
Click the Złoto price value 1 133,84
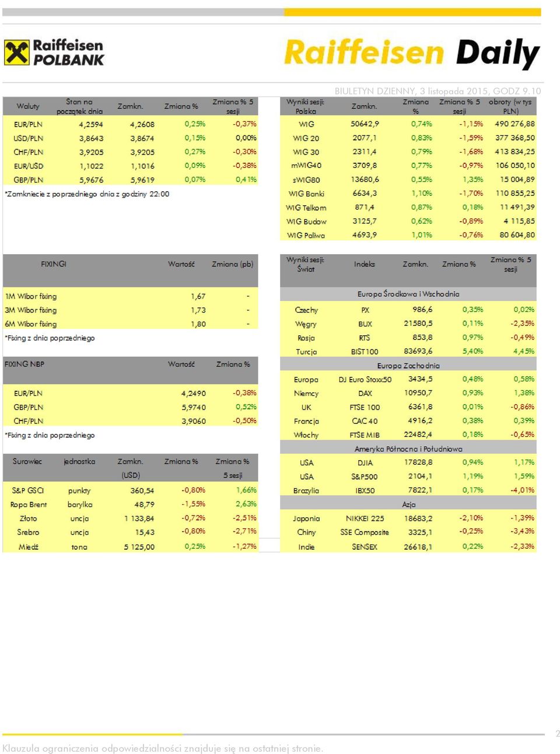(139, 518)
